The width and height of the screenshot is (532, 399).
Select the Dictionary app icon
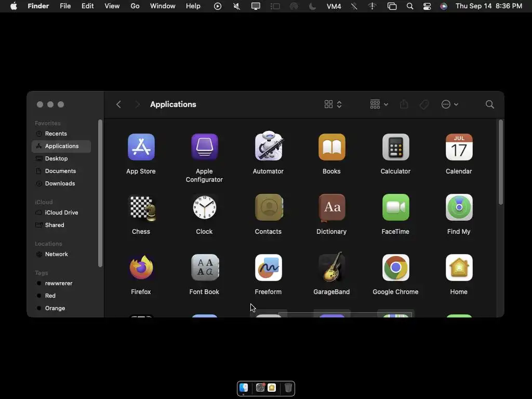tap(332, 208)
